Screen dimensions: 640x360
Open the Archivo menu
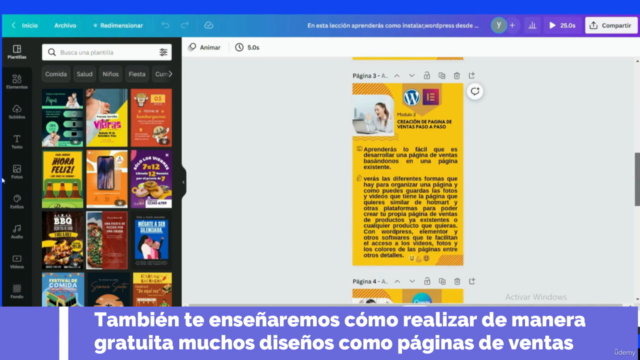[x=65, y=25]
